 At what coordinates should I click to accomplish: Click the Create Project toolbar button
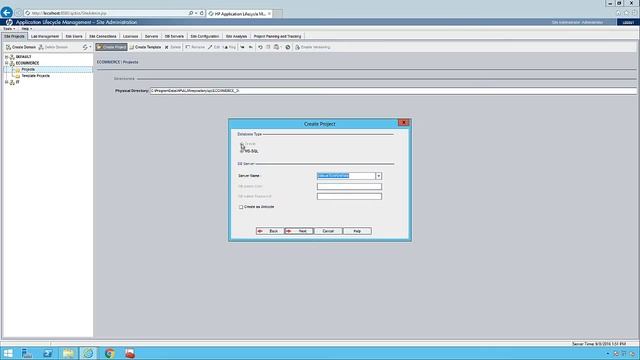click(x=111, y=47)
